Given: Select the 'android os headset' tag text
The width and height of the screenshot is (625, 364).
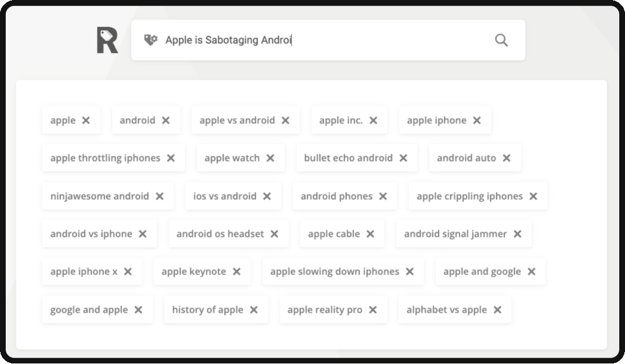Looking at the screenshot, I should 220,234.
